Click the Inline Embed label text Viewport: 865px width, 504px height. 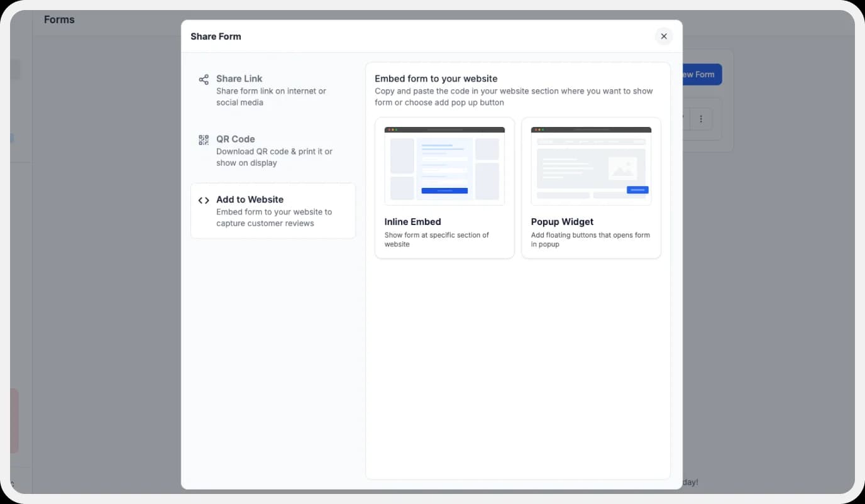(x=412, y=221)
